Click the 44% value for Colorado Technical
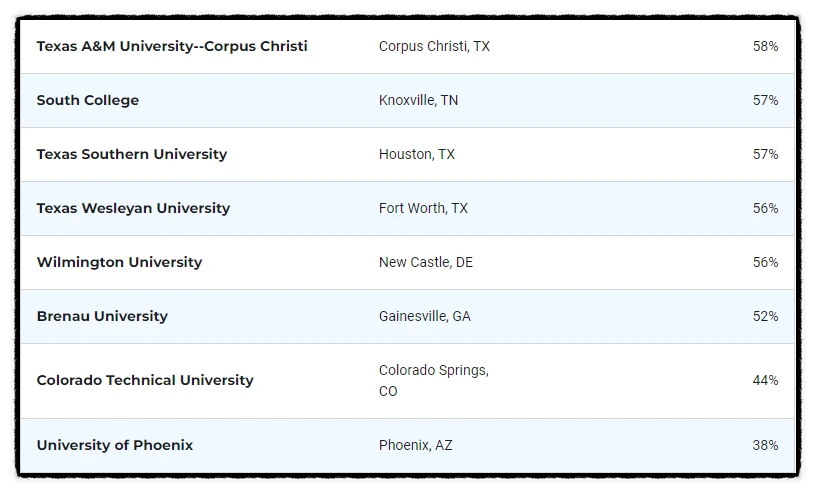 click(765, 381)
